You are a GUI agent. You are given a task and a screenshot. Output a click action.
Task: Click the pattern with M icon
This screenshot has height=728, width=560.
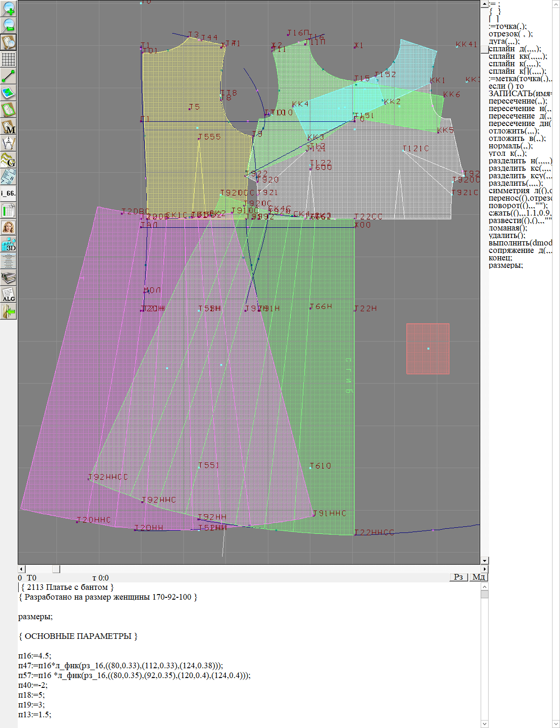click(8, 126)
